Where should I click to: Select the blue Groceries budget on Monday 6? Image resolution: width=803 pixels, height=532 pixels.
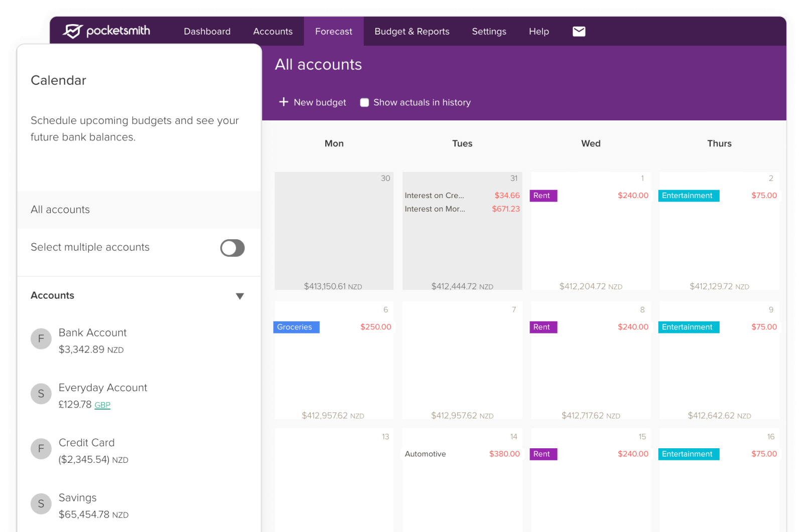click(296, 327)
